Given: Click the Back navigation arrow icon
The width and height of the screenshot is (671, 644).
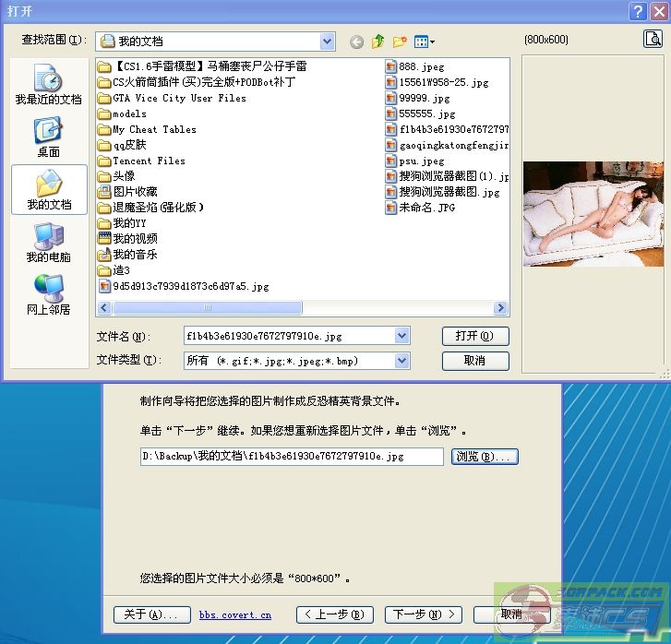Looking at the screenshot, I should [356, 42].
